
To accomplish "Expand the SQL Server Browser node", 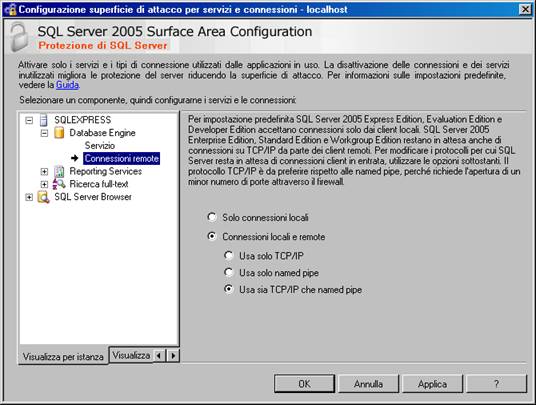I will pos(29,197).
